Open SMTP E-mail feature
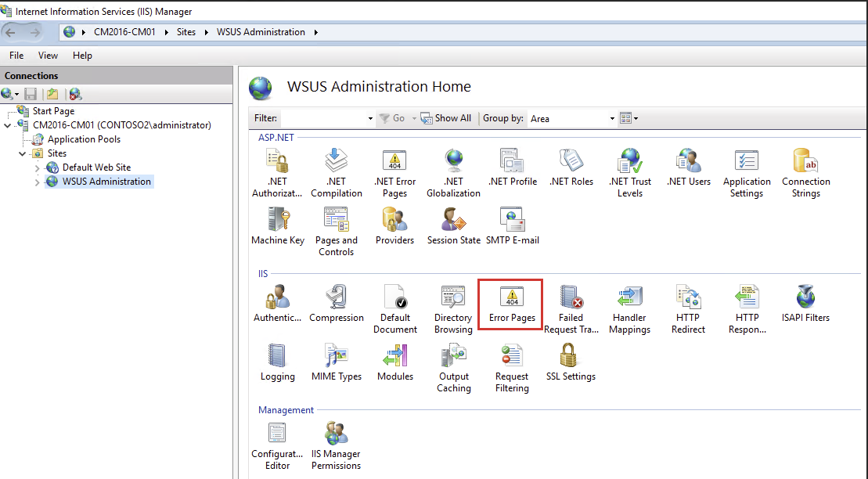 tap(512, 226)
